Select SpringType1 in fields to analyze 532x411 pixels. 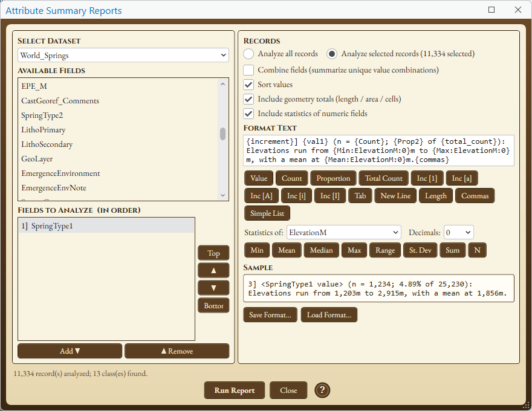coord(106,226)
